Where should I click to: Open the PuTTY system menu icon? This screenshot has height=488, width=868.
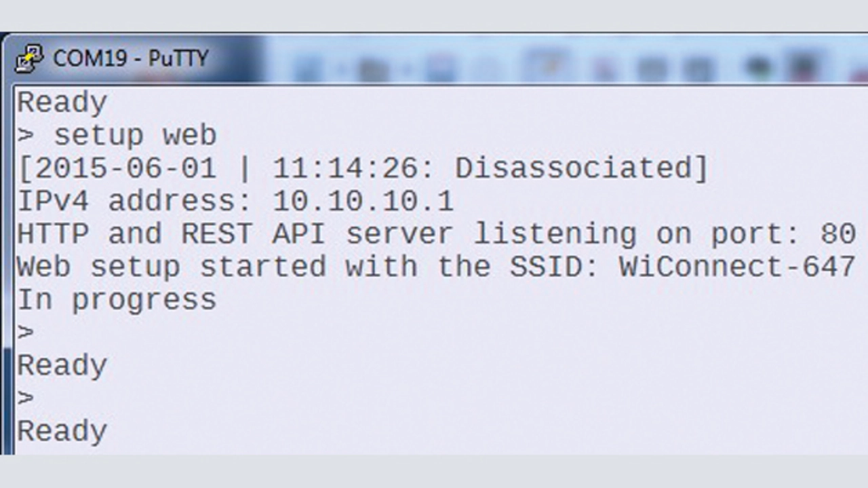[29, 59]
